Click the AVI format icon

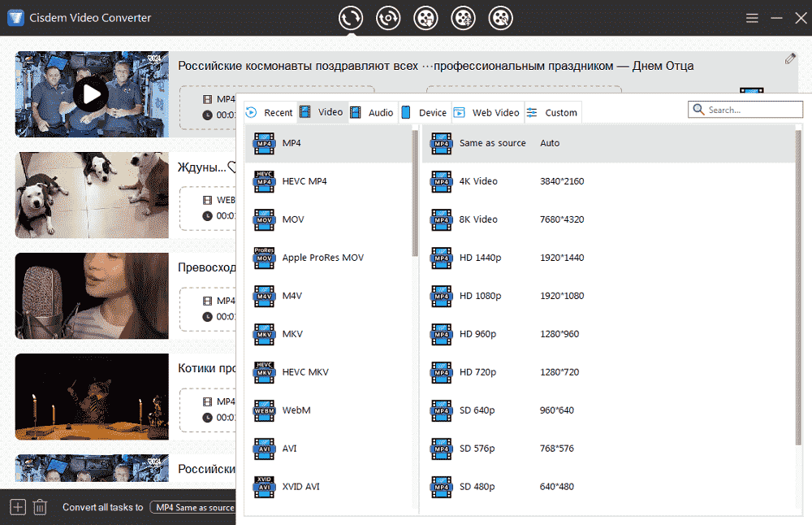[264, 449]
